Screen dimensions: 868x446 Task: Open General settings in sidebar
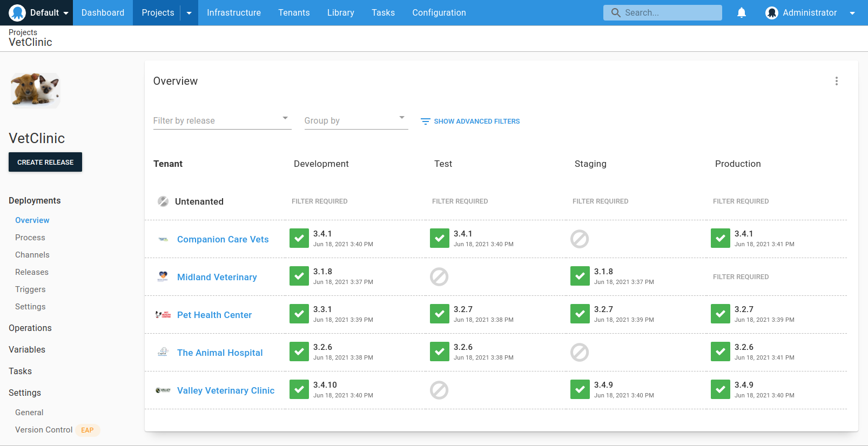coord(29,413)
